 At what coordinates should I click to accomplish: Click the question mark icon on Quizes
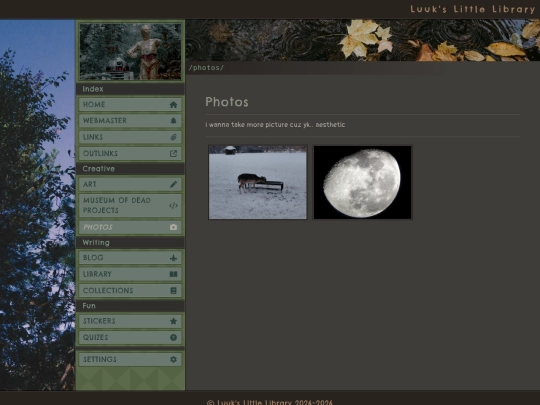click(x=173, y=338)
